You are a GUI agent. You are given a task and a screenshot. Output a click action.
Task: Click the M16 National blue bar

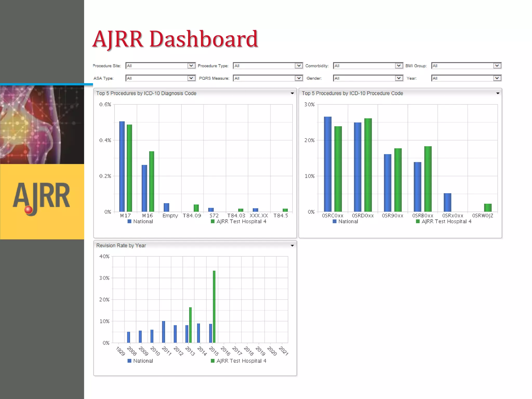coord(144,188)
